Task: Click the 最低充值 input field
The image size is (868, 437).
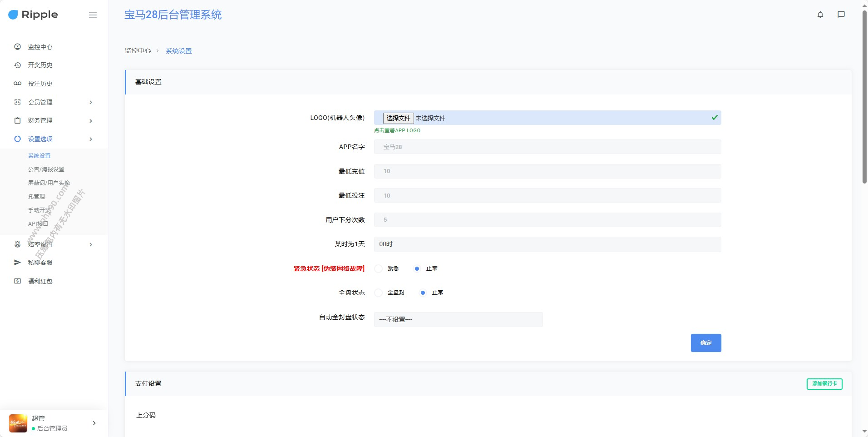Action: point(547,171)
